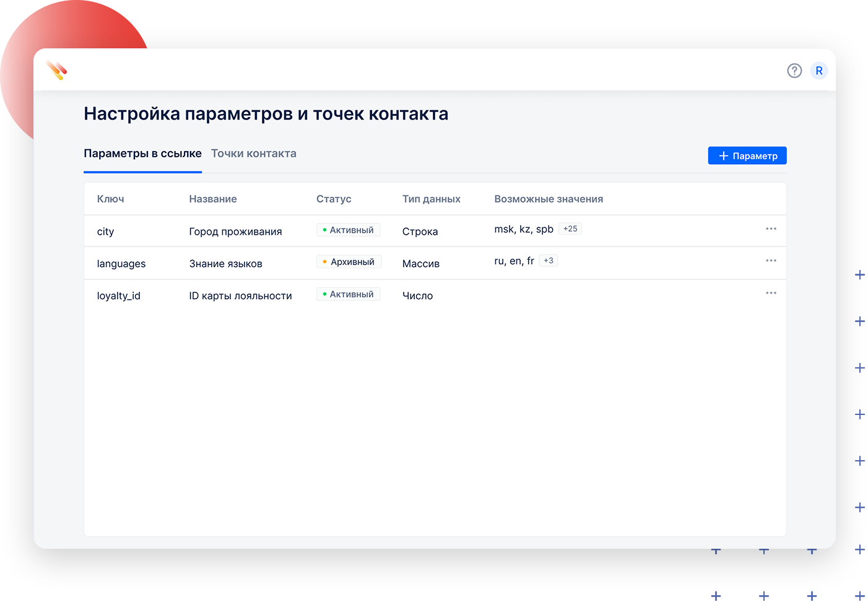The image size is (868, 602).
Task: Click the Статус column header
Action: [x=334, y=199]
